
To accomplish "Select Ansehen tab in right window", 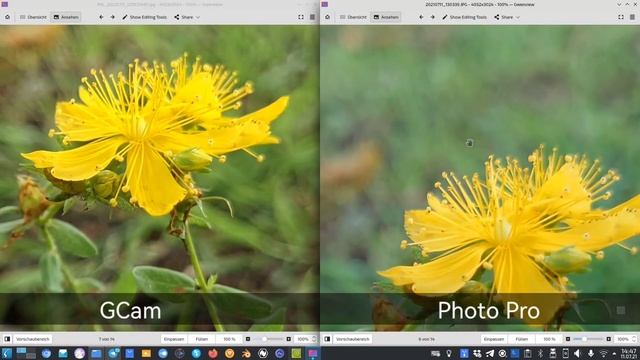I will [x=386, y=17].
